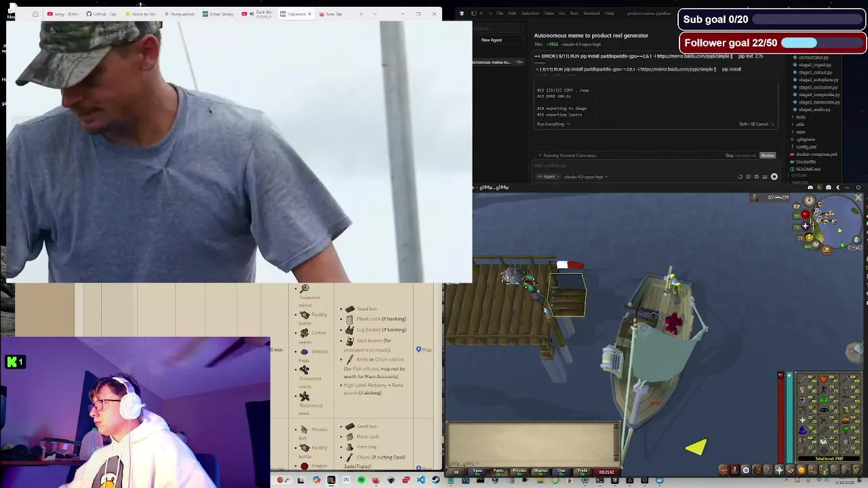Click the Sub goal progress bar

[807, 20]
